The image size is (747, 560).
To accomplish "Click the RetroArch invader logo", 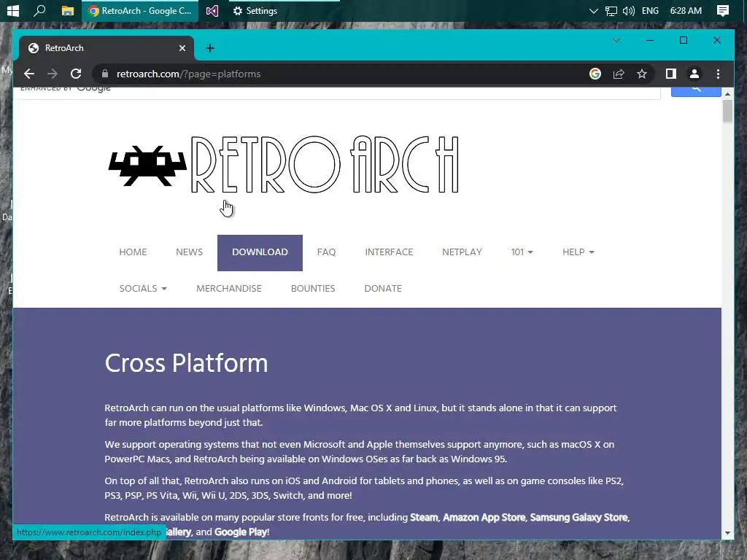I will [x=147, y=166].
